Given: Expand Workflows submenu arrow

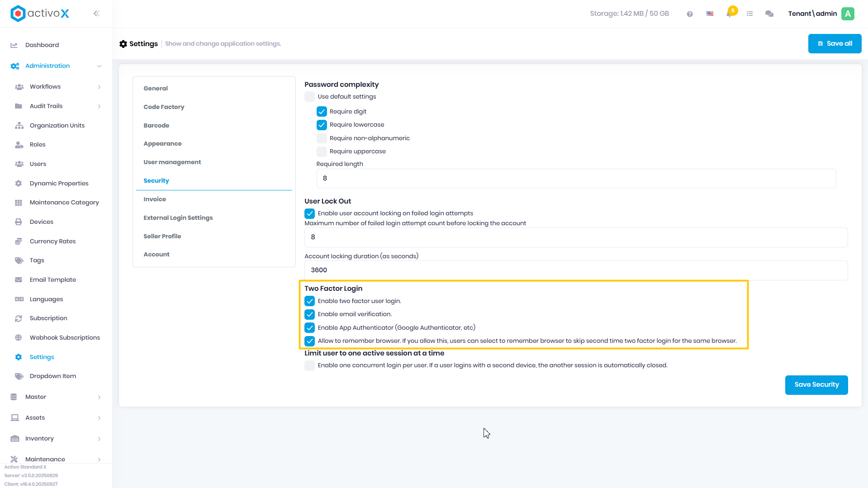Looking at the screenshot, I should tap(99, 87).
